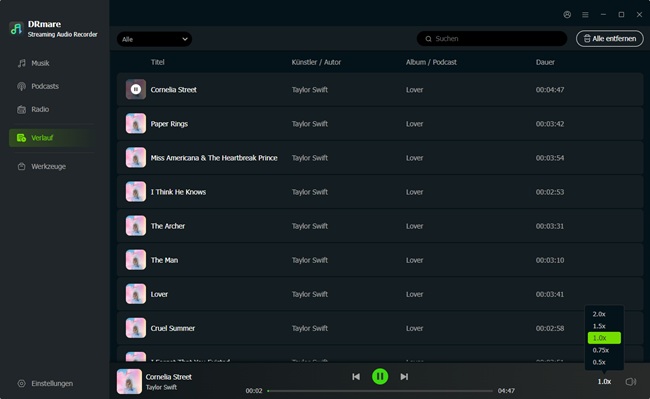Image resolution: width=650 pixels, height=399 pixels.
Task: Click the music note icon beside Musik
Action: pos(22,63)
